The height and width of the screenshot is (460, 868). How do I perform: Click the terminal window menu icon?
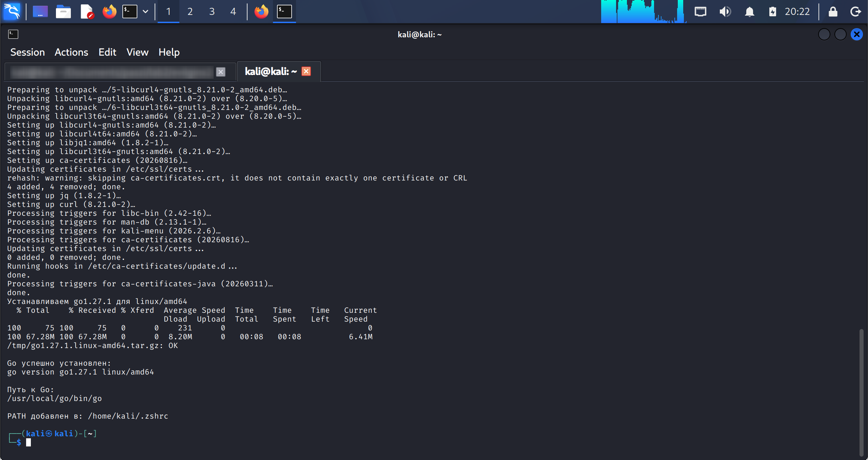(13, 34)
